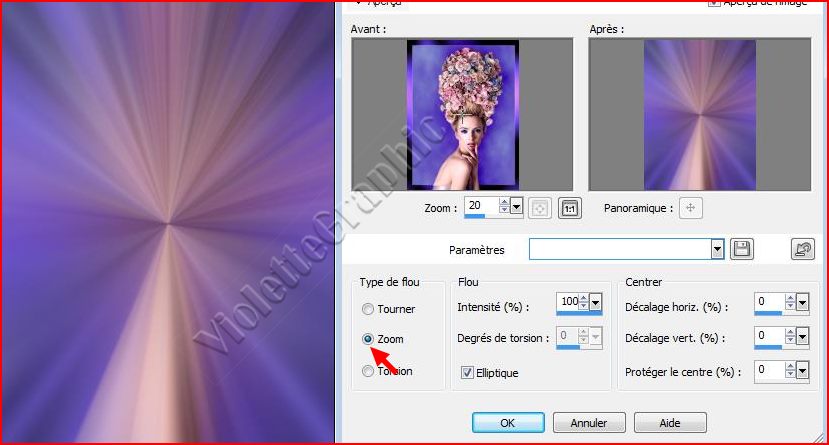Click the Panoramique pan navigation icon
829x445 pixels.
pos(691,208)
